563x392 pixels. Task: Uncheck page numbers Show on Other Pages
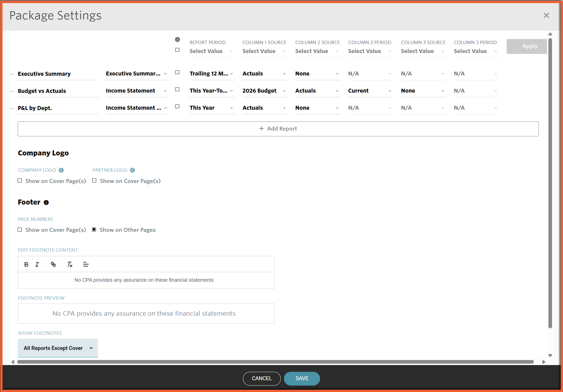pos(94,230)
